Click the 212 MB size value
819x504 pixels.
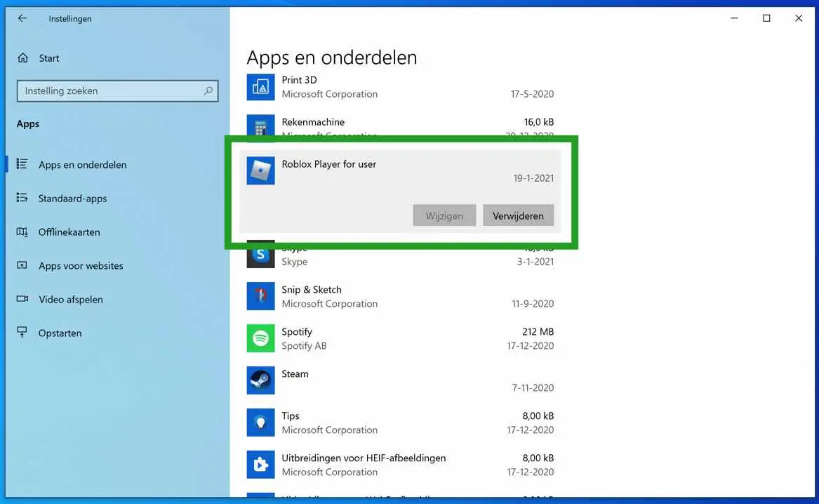538,331
